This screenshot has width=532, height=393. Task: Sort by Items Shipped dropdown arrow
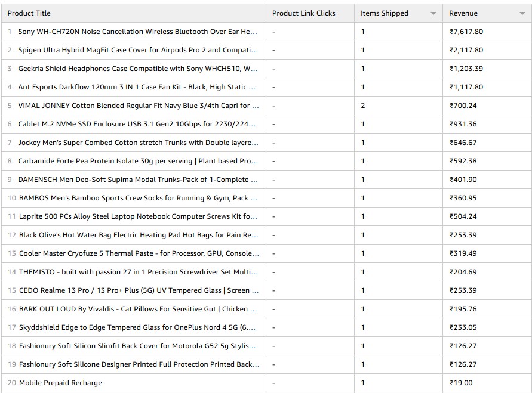433,13
